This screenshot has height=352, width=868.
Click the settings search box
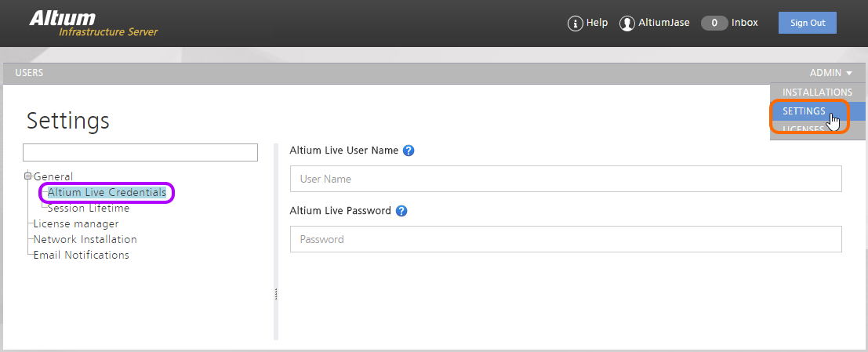point(140,152)
